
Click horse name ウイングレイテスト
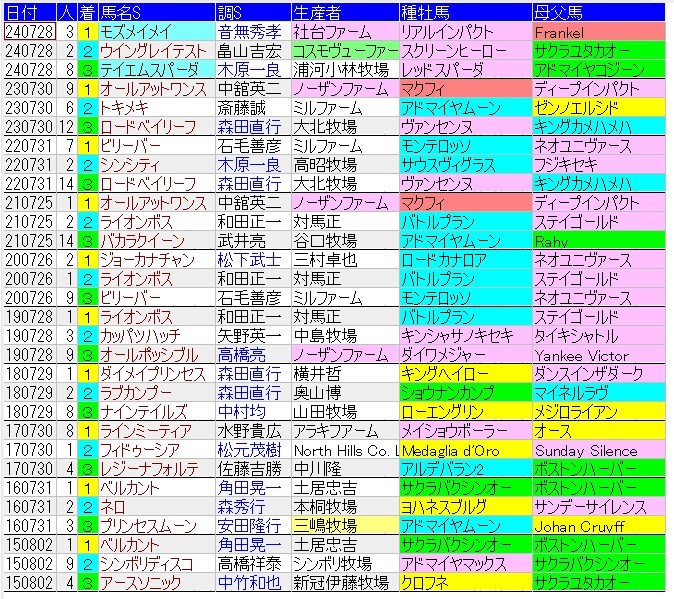157,51
